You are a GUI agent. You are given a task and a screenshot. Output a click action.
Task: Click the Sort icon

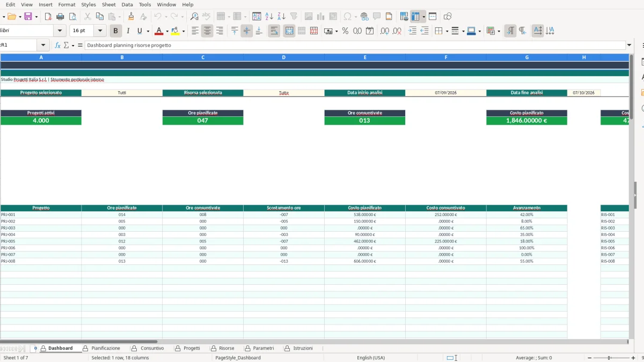point(257,17)
